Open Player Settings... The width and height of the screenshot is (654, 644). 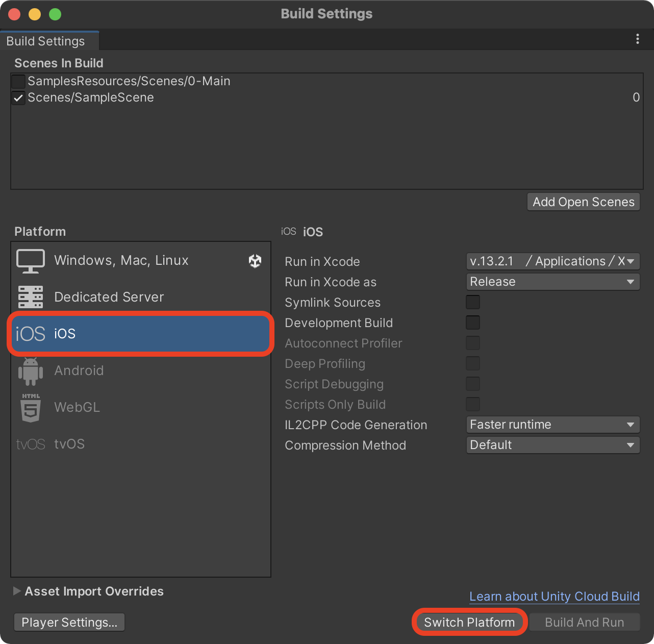coord(69,622)
